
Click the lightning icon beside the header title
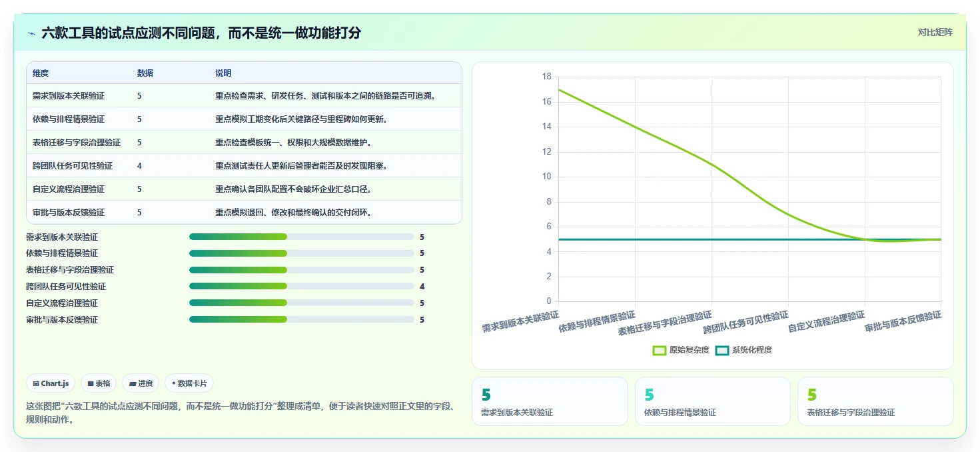tap(31, 33)
